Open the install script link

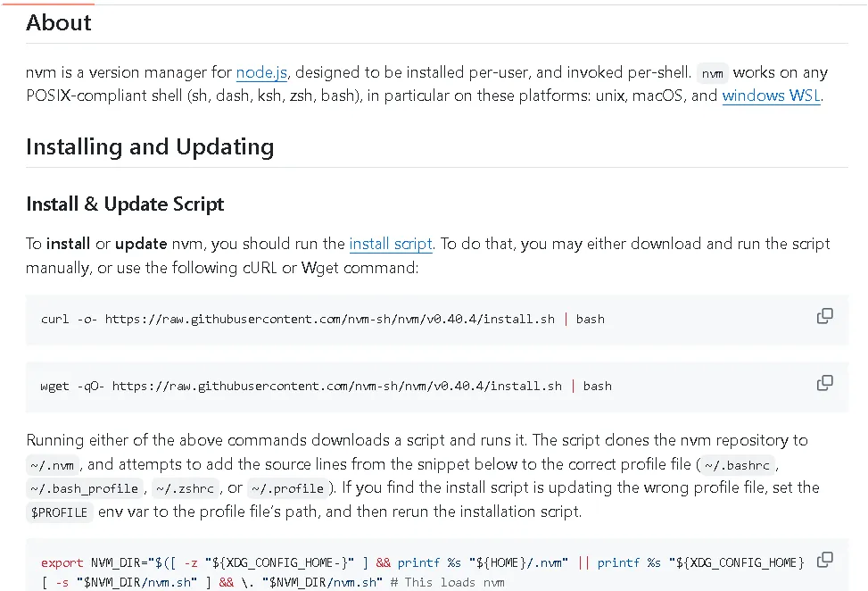391,244
